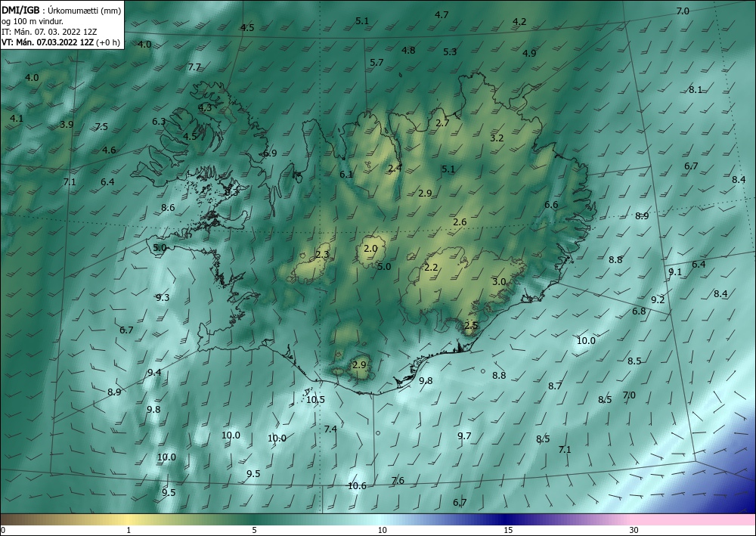Viewport: 756px width, 536px height.
Task: Click the map value 5.3
Action: [450, 52]
